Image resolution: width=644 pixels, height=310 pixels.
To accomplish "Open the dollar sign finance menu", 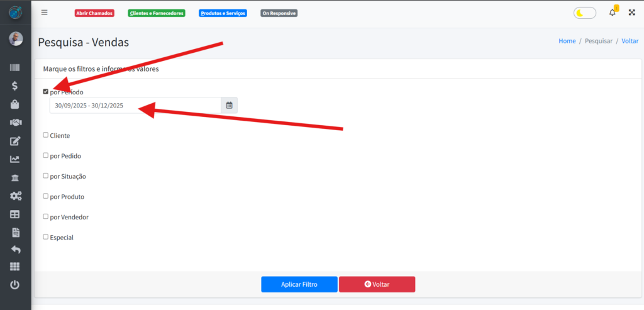I will 15,86.
